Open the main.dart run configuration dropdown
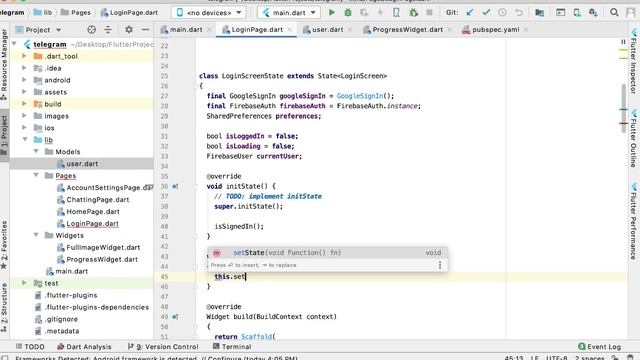 tap(290, 13)
